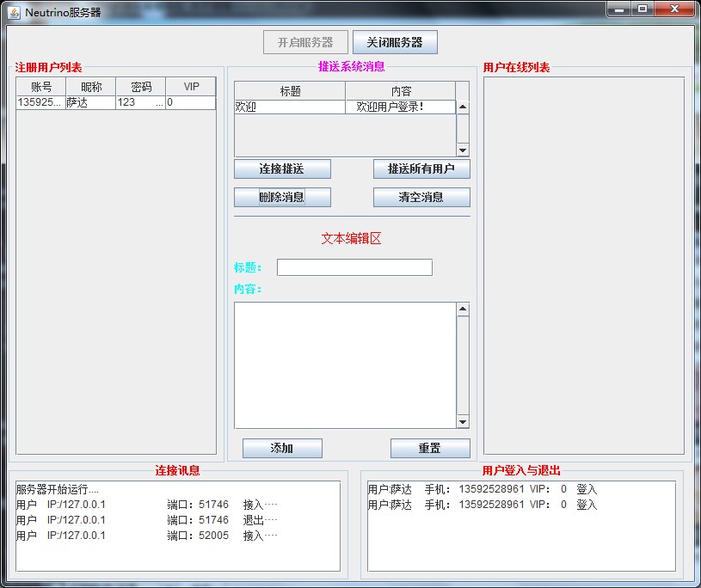This screenshot has width=701, height=588.
Task: Click the 密码 column header
Action: click(141, 87)
